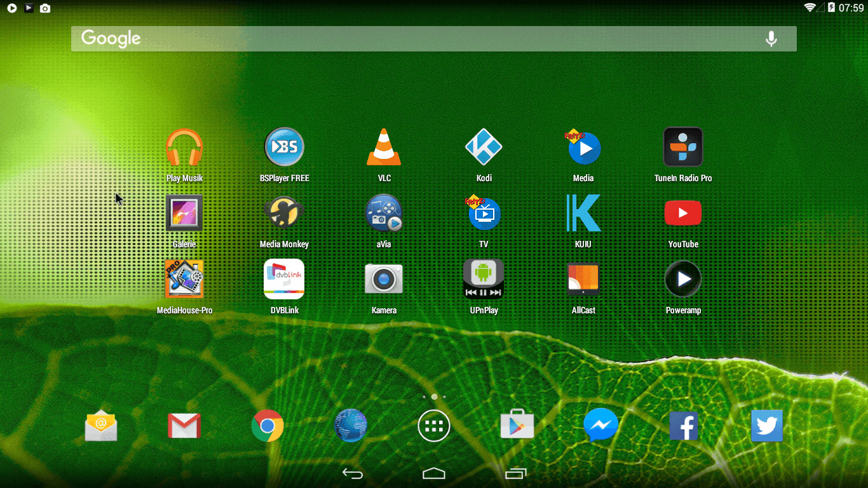Open Gmail from the dock

pyautogui.click(x=184, y=426)
